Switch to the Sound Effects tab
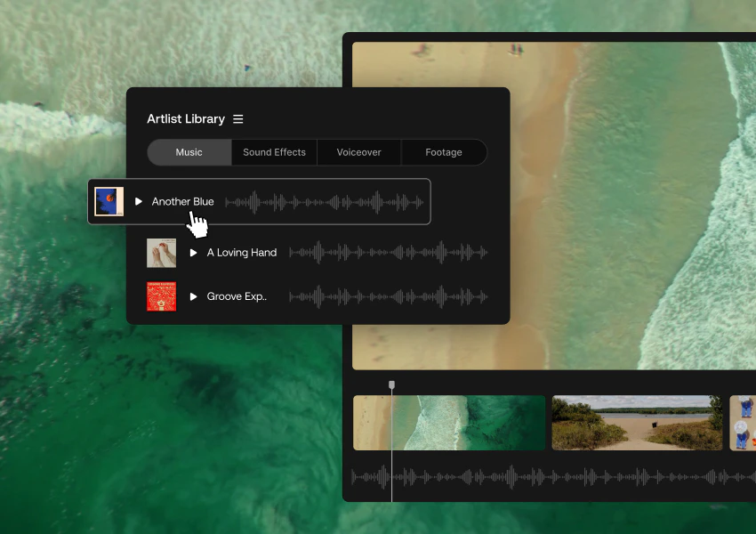Screen dimensions: 756x534 pyautogui.click(x=274, y=152)
